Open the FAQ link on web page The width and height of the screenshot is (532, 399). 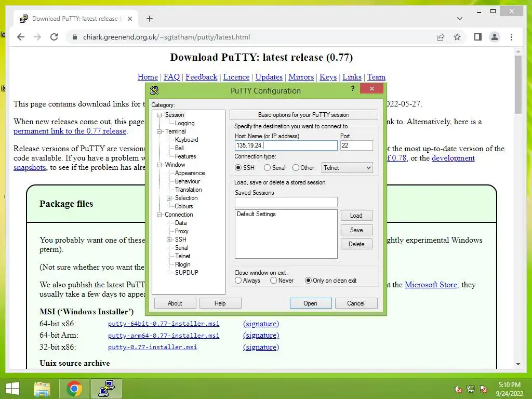pos(171,77)
